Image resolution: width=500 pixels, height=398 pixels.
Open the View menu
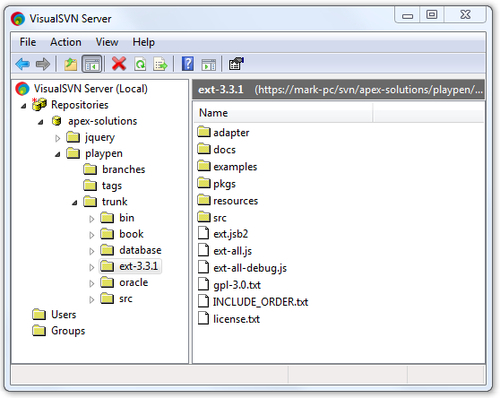pyautogui.click(x=107, y=42)
